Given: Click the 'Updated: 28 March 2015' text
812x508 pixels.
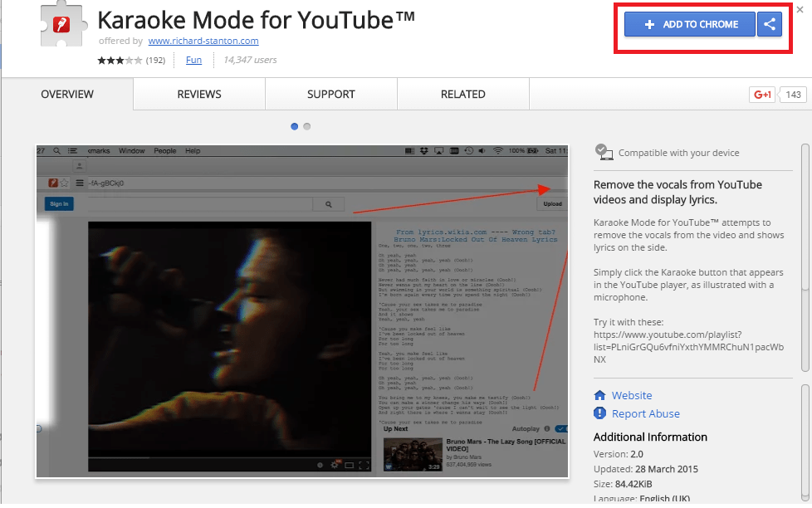Looking at the screenshot, I should pos(646,469).
